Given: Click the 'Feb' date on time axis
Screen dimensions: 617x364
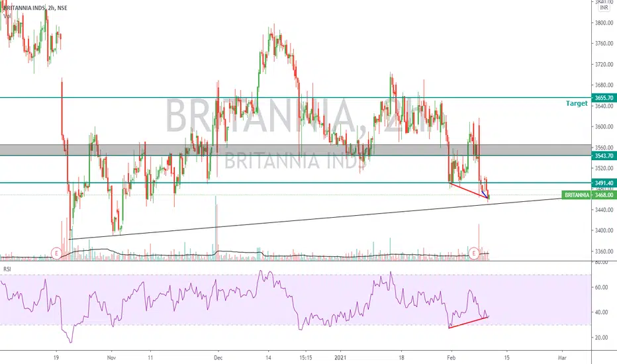Looking at the screenshot, I should (x=451, y=357).
